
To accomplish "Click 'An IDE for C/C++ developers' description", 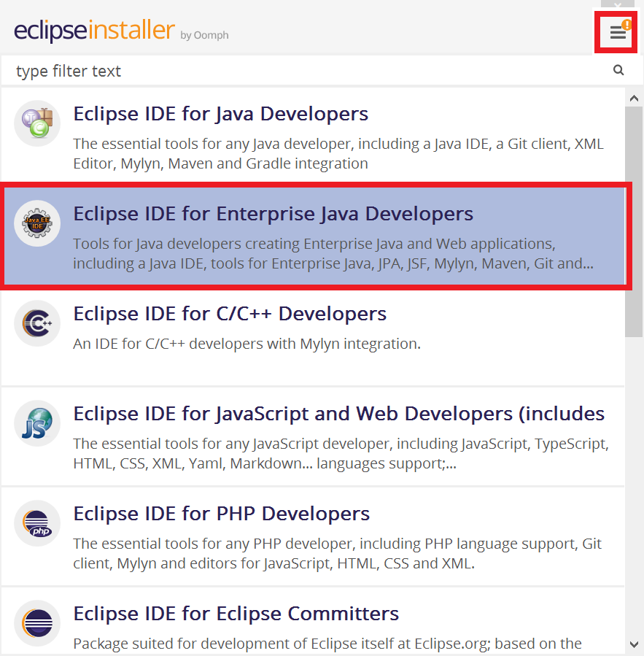I will click(247, 344).
